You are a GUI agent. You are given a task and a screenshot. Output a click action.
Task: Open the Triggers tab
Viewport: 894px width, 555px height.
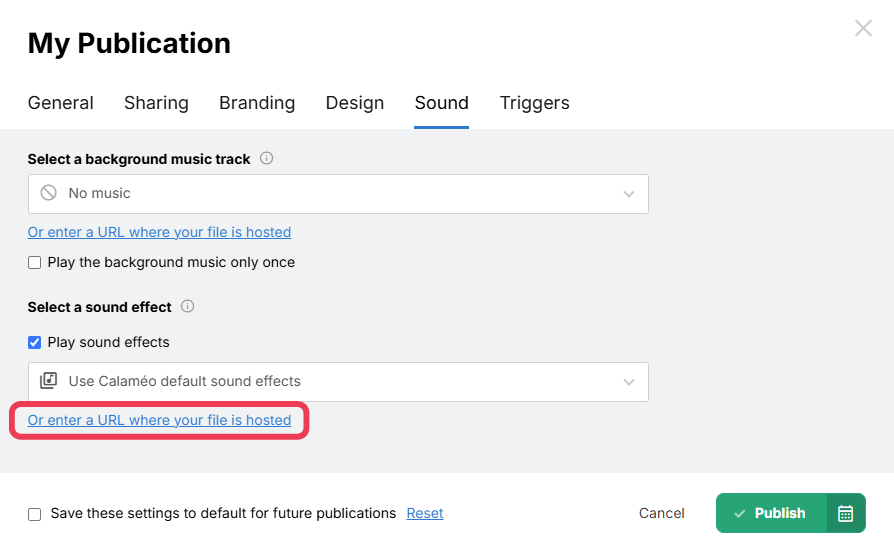point(534,103)
